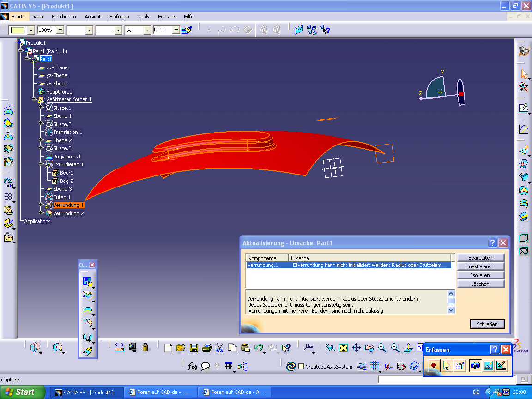Expand the Skizze.1 tree node
The height and width of the screenshot is (399, 532).
click(x=41, y=107)
